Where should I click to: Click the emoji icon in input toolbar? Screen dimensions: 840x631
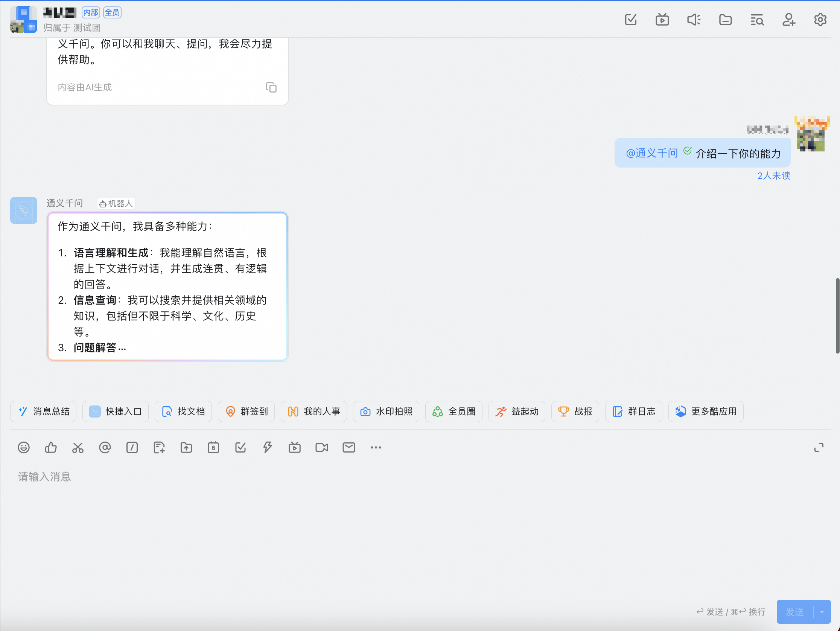(24, 448)
